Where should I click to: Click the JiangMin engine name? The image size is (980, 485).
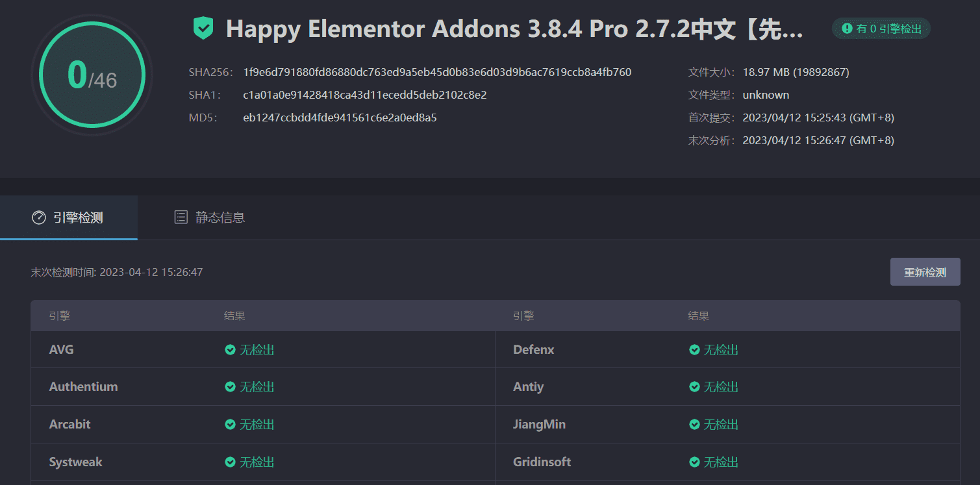tap(540, 425)
